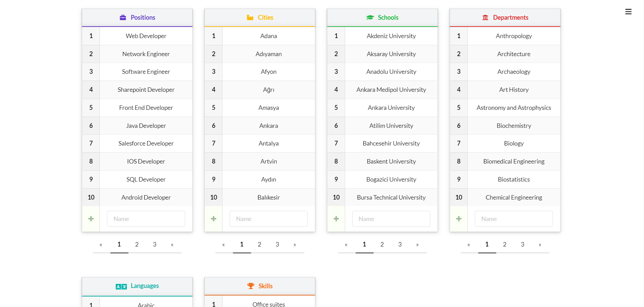
Task: Focus the Name field under Positions
Action: pos(146,219)
